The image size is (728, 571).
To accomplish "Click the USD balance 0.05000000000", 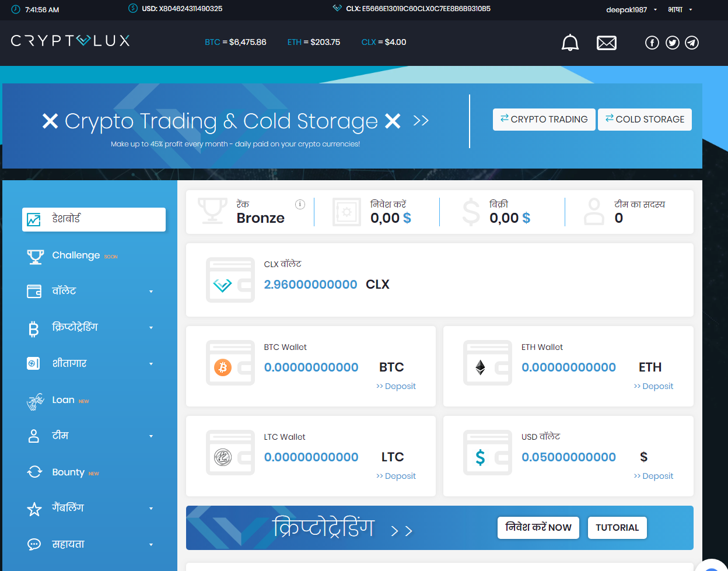I will coord(569,457).
